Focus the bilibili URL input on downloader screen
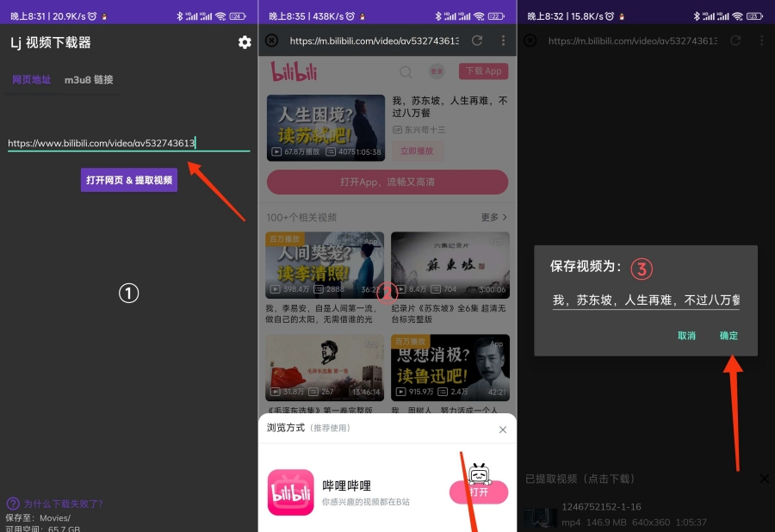This screenshot has width=775, height=532. coord(128,143)
